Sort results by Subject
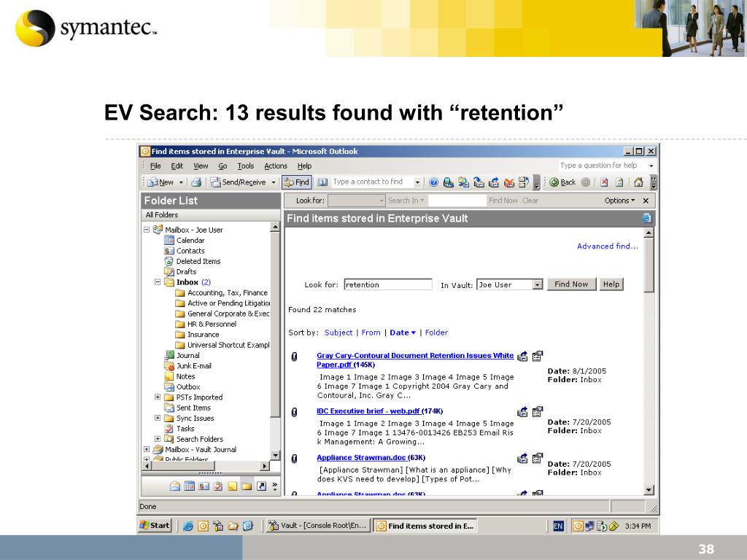This screenshot has height=560, width=747. point(338,332)
